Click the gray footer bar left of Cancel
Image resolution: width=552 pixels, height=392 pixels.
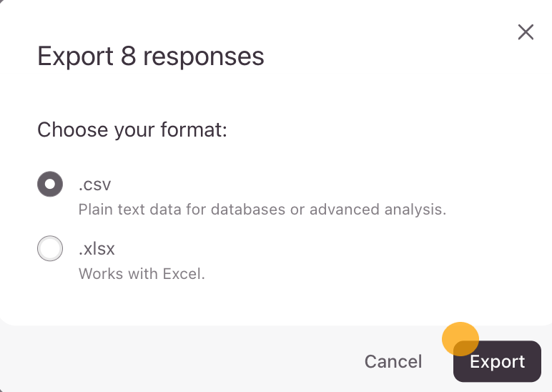(179, 361)
